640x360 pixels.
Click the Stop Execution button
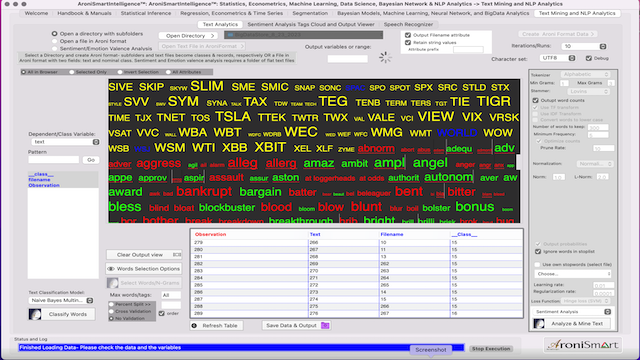pos(491,349)
